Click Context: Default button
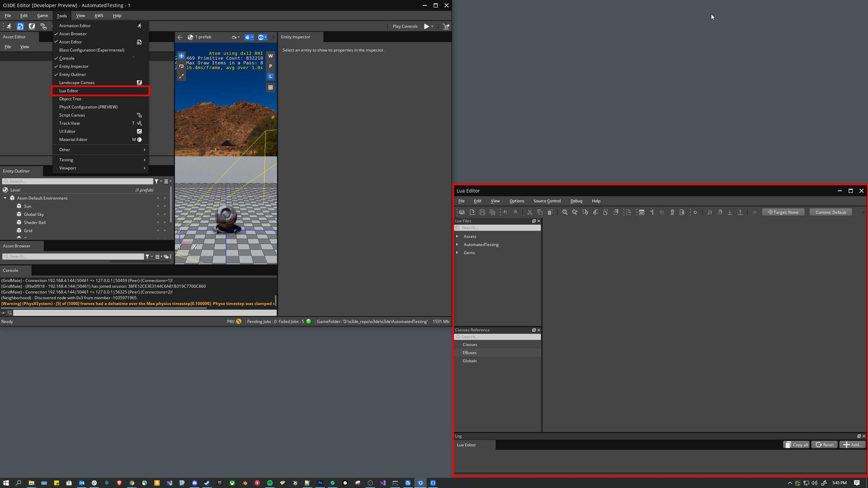 click(831, 212)
